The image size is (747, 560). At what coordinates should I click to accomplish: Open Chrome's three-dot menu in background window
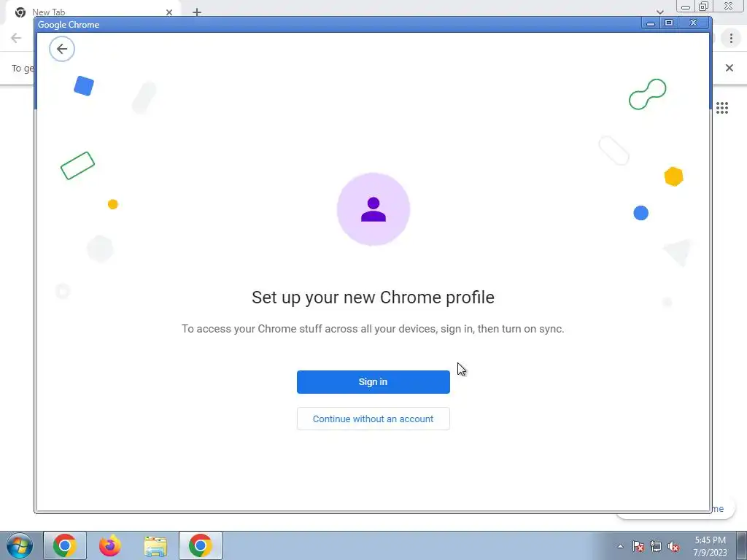tap(731, 38)
